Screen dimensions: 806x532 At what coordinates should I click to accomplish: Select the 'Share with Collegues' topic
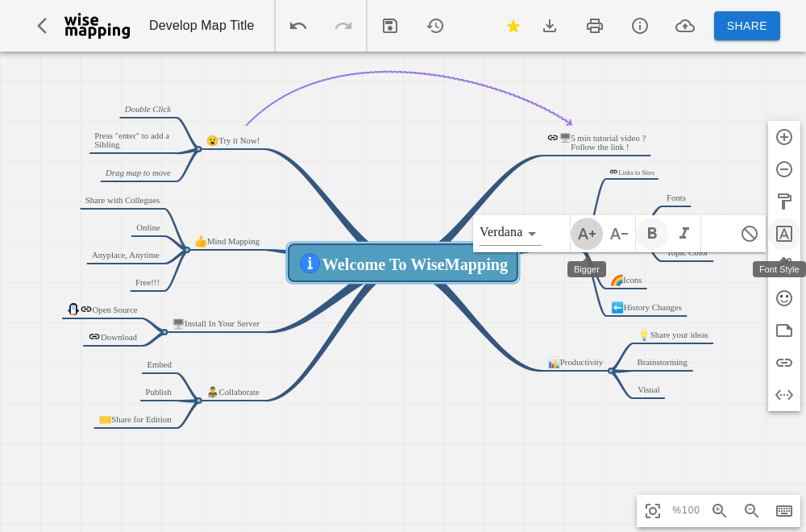pos(123,200)
